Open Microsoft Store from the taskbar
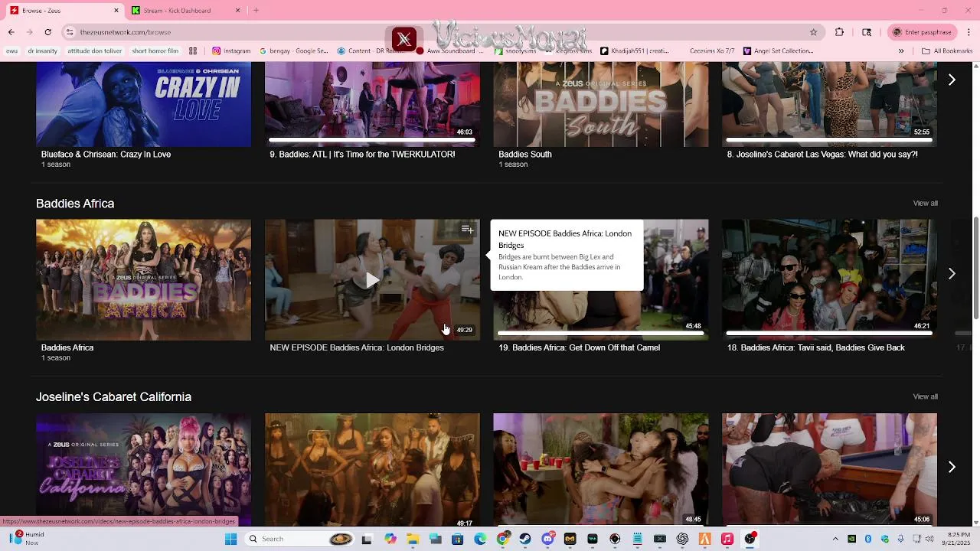Viewport: 980px width, 551px height. [x=458, y=539]
